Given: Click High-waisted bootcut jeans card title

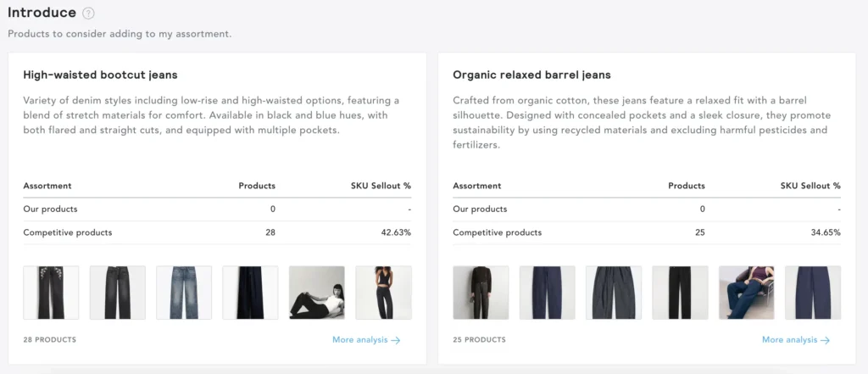Looking at the screenshot, I should click(100, 75).
